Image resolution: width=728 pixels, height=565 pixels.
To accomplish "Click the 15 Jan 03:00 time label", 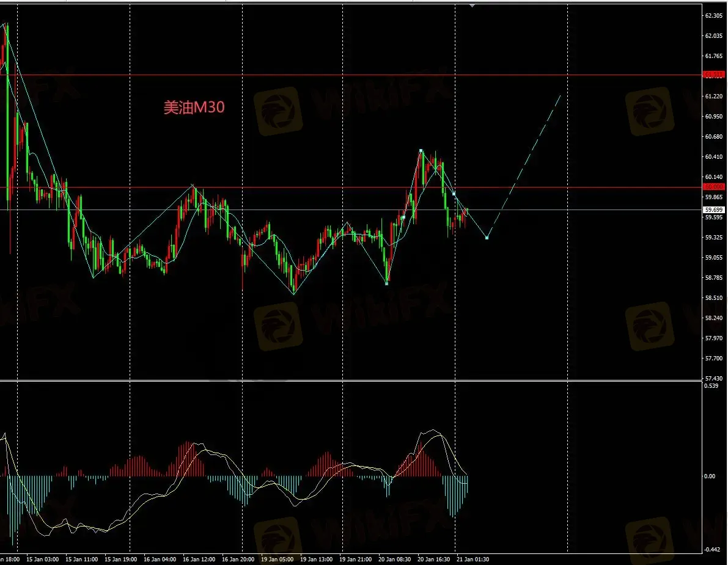I will [42, 560].
